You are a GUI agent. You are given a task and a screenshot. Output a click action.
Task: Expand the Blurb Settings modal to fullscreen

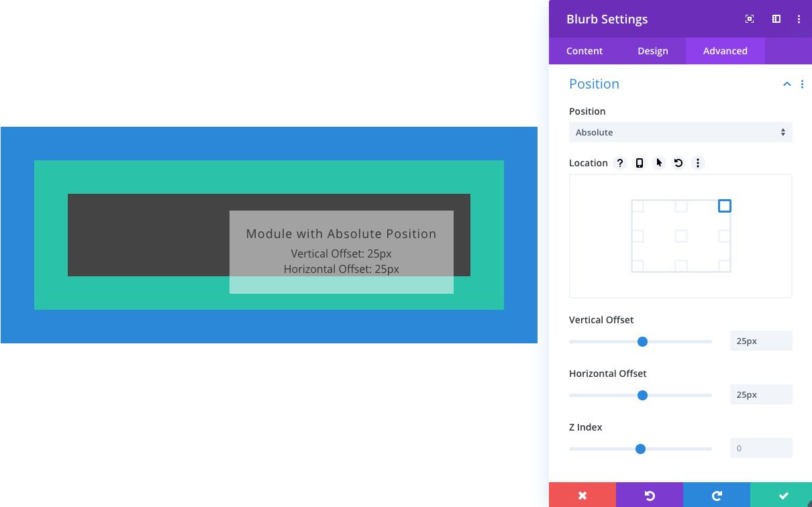point(749,19)
